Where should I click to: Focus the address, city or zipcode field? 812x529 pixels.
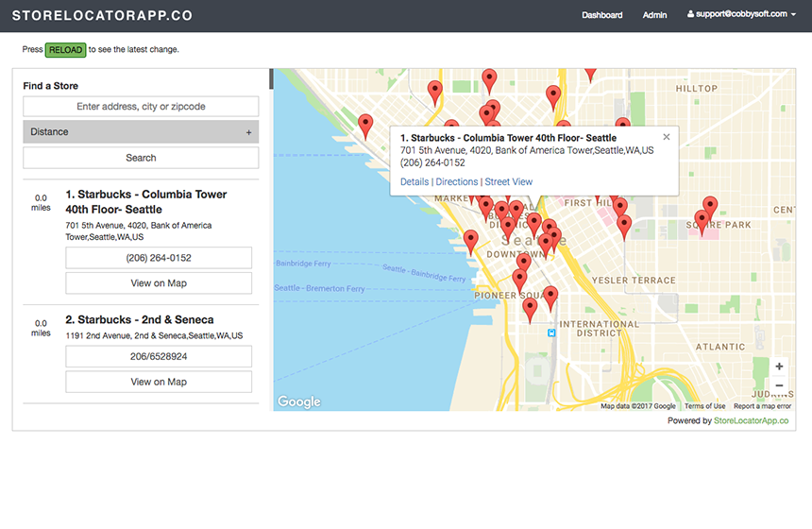pyautogui.click(x=141, y=107)
